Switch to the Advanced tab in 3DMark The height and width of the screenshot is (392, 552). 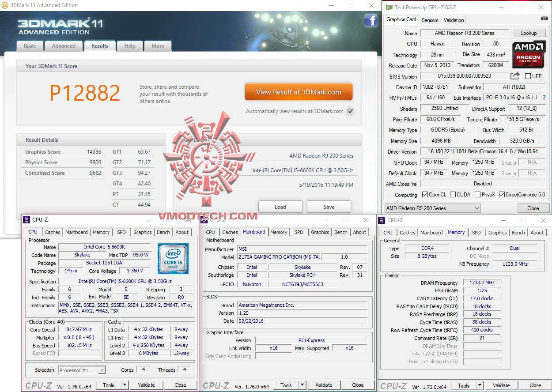[x=64, y=46]
